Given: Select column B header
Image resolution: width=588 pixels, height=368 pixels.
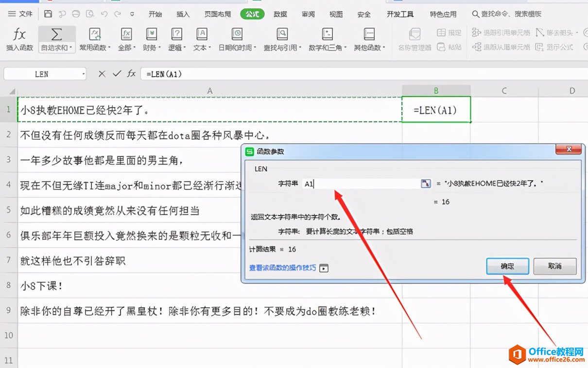Looking at the screenshot, I should coord(436,90).
